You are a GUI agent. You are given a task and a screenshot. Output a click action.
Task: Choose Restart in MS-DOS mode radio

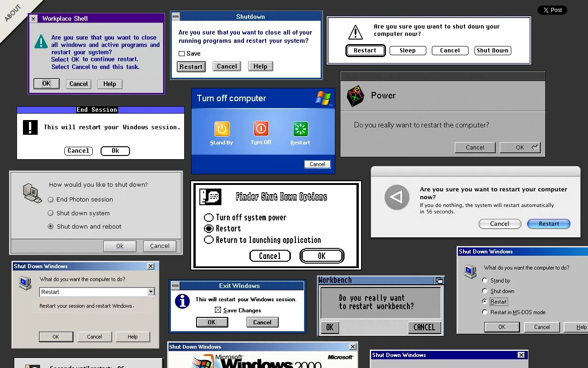point(485,312)
